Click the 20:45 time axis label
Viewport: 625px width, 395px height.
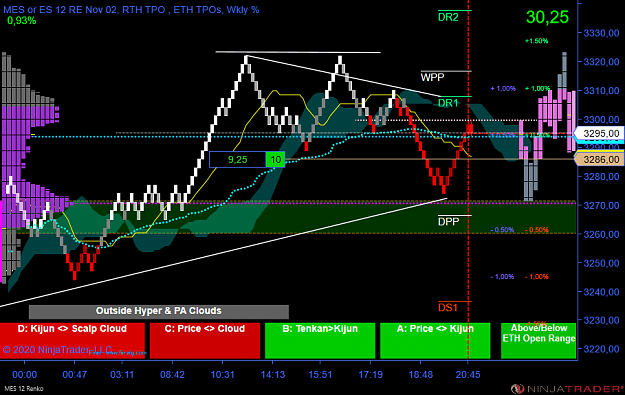tap(468, 375)
